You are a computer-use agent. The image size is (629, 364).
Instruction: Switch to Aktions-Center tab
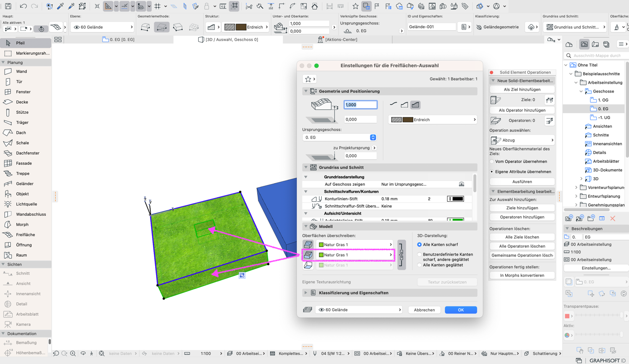pos(338,39)
